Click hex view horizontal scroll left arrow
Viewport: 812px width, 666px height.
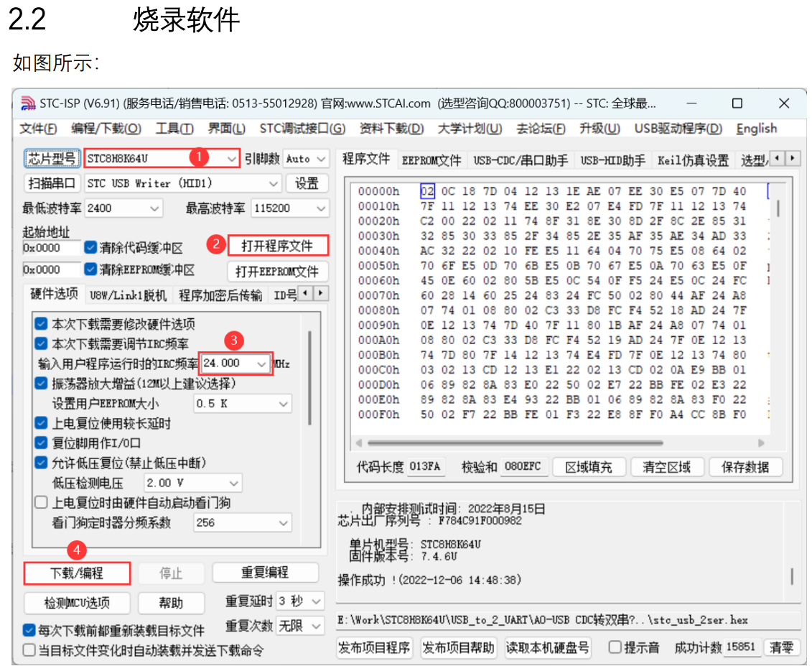tap(359, 443)
